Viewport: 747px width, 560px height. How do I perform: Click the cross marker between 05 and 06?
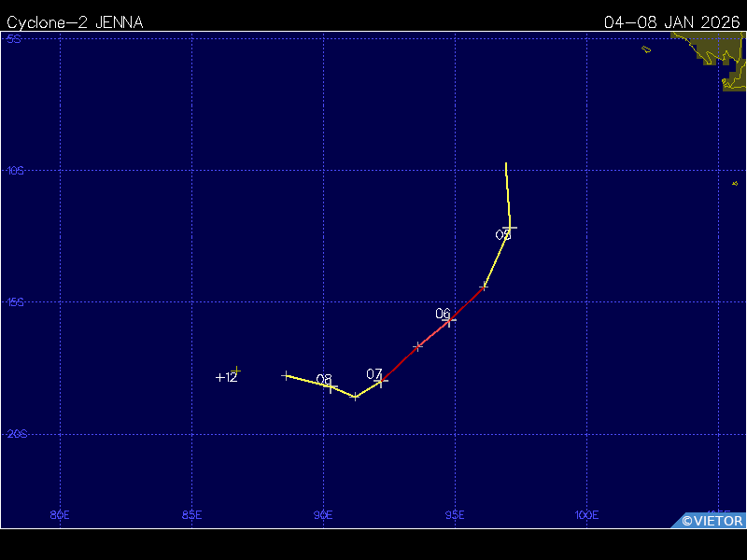click(484, 287)
